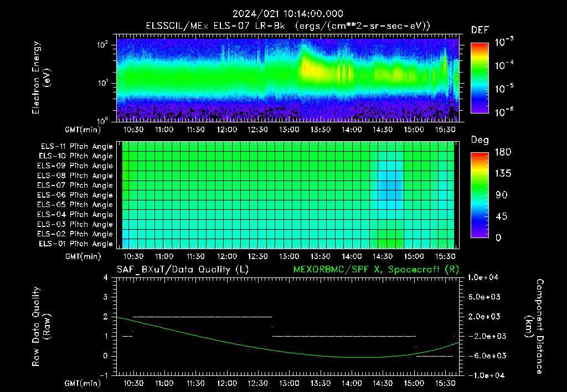The width and height of the screenshot is (567, 392).
Task: Select the green MEXORBMC/SPF X, Spacecraft (R) legend
Action: pos(376,270)
